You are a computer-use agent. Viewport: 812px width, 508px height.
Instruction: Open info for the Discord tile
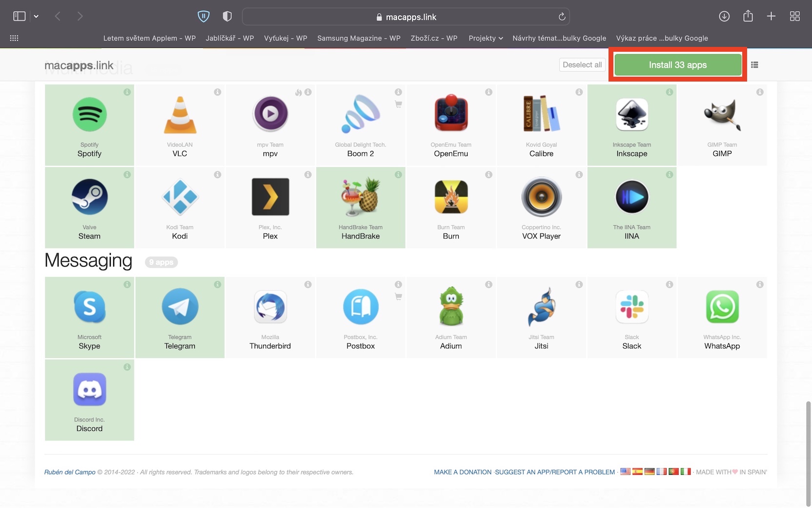(127, 367)
